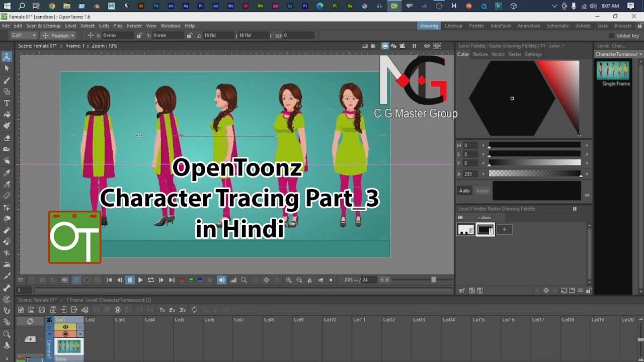Click the Col1 cell thumbnail in Xsheet
This screenshot has width=644, height=362.
point(69,346)
